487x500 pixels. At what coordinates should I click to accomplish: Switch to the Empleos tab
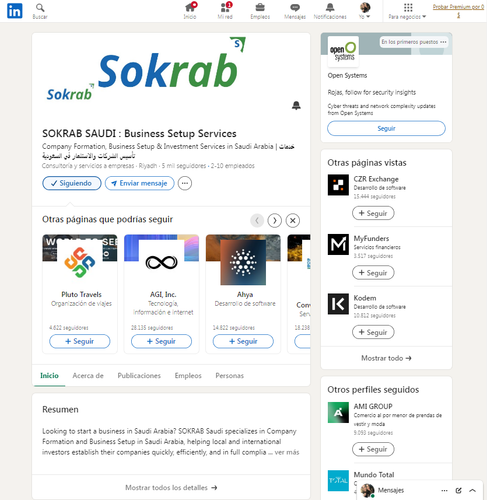pyautogui.click(x=188, y=376)
